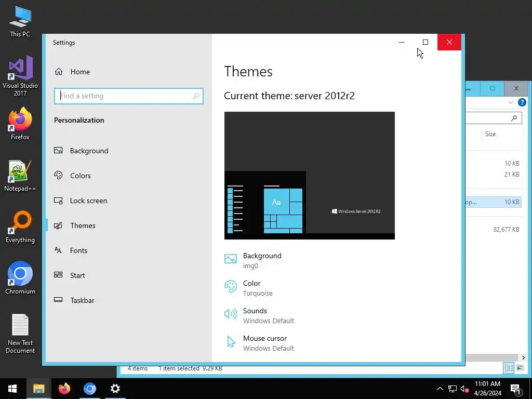Open Chromium from taskbar

89,389
